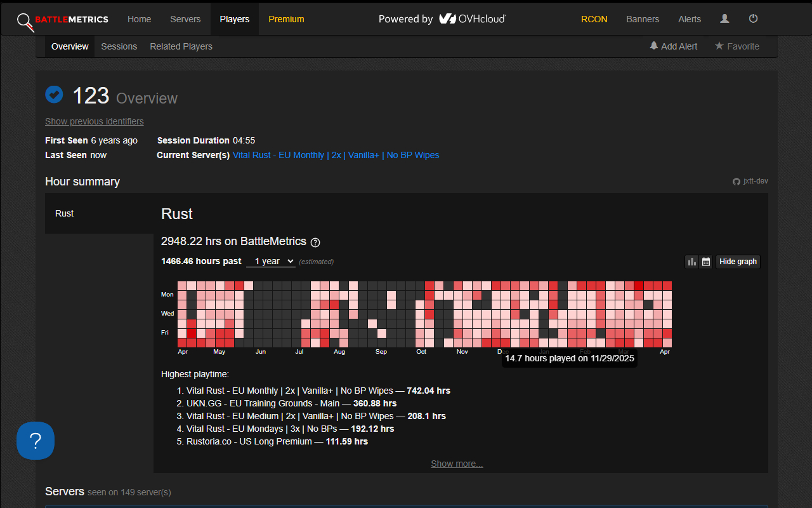Click the player name 123 heading

click(x=91, y=96)
